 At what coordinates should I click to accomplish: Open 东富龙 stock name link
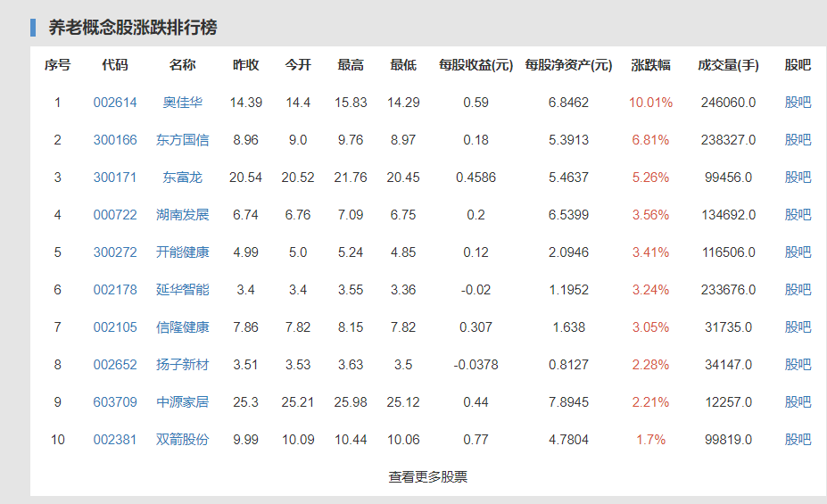[x=183, y=178]
